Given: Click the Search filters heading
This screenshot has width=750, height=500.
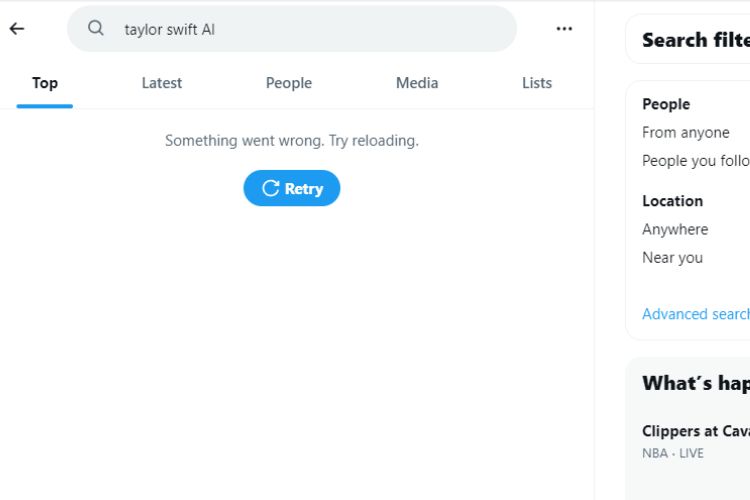Looking at the screenshot, I should coord(696,40).
